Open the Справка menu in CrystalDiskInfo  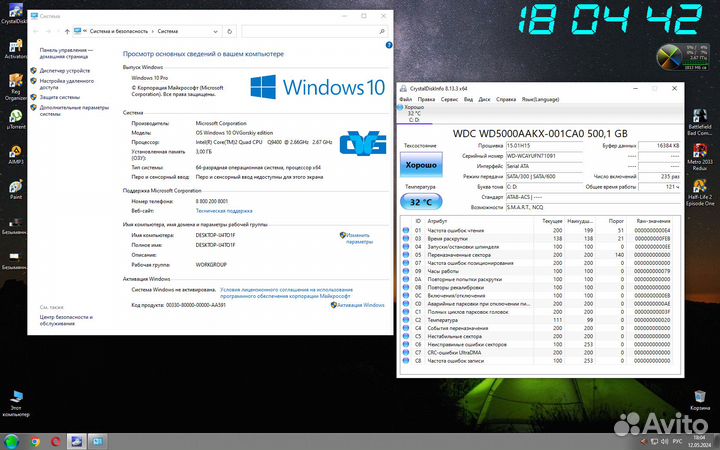pyautogui.click(x=506, y=99)
